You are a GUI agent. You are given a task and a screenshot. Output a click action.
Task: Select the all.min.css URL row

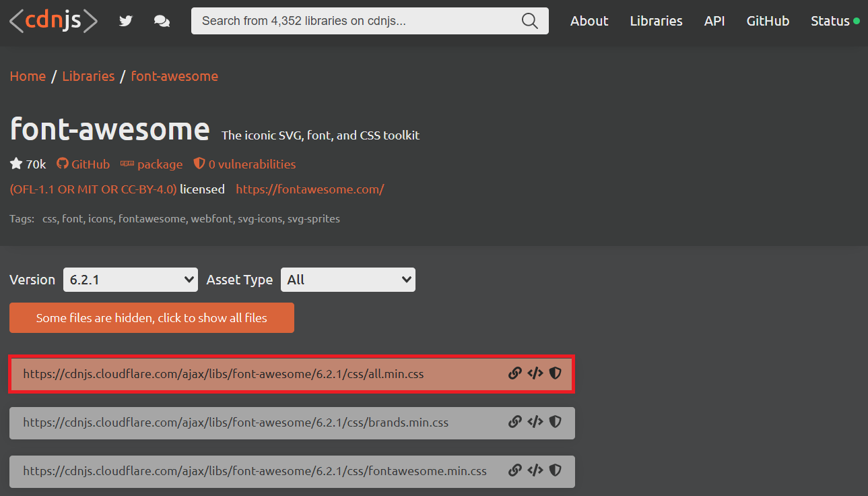[x=292, y=373]
